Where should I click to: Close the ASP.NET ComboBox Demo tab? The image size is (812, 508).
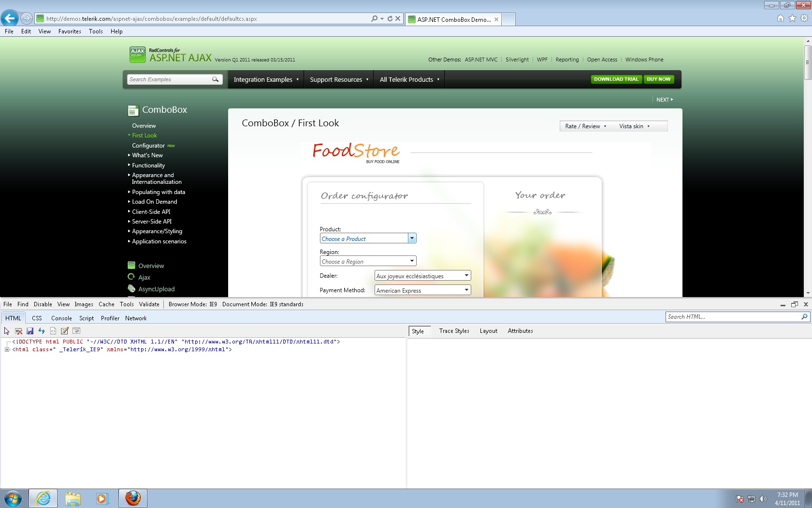point(496,19)
